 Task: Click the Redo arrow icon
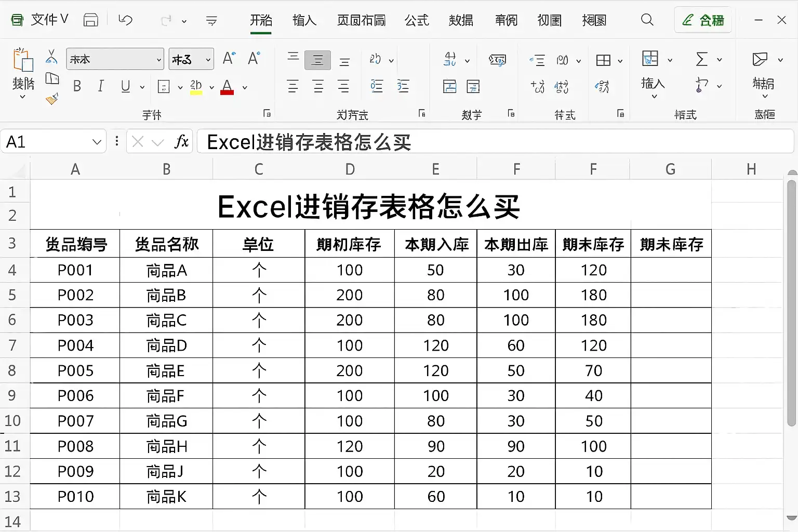[166, 21]
